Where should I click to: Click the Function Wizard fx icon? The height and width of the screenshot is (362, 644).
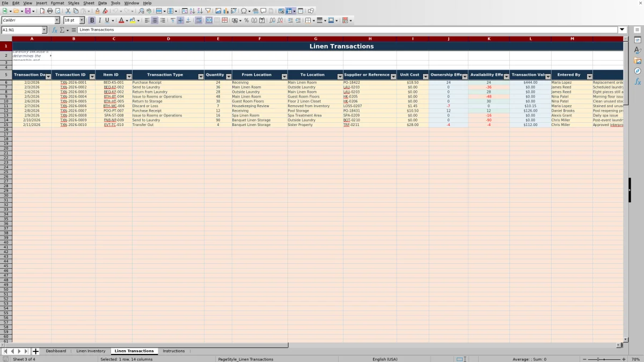click(x=54, y=30)
